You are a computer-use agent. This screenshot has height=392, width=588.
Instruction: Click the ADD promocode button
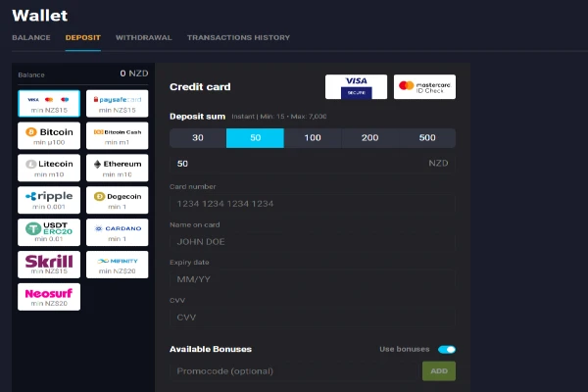tap(438, 371)
